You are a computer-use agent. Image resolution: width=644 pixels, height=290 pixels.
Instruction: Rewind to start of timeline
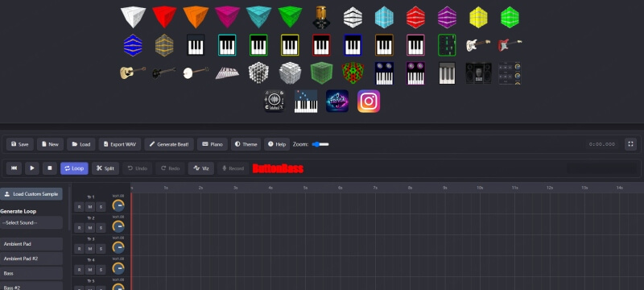coord(14,168)
